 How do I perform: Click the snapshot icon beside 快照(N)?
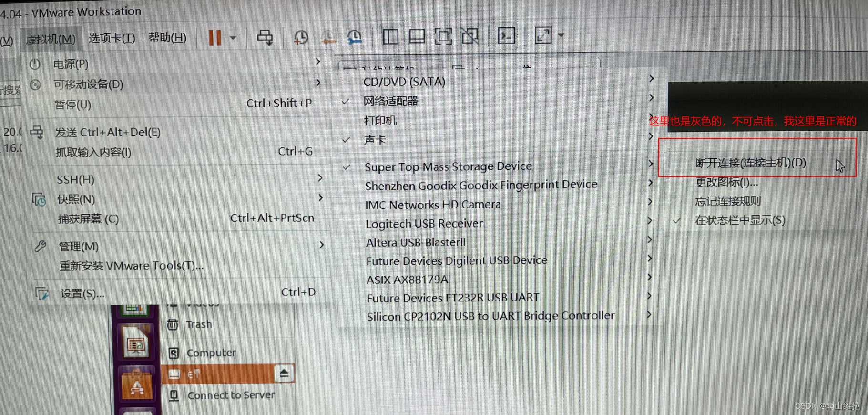(39, 199)
